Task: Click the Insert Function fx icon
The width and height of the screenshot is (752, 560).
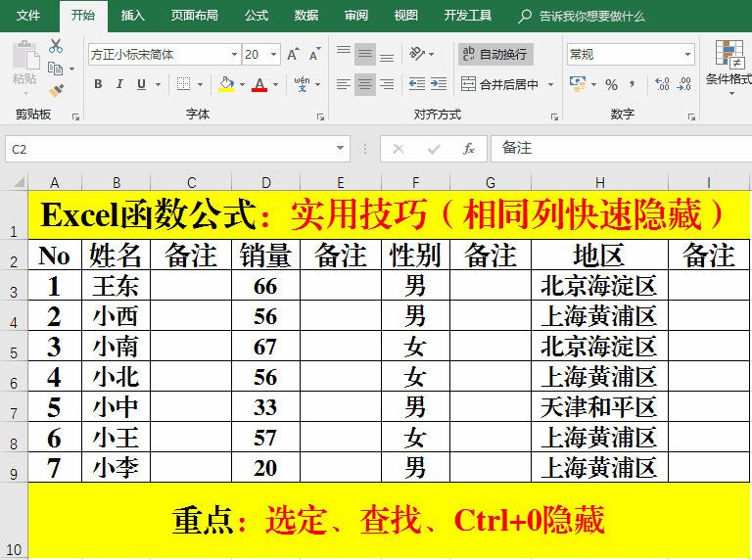Action: (x=469, y=149)
